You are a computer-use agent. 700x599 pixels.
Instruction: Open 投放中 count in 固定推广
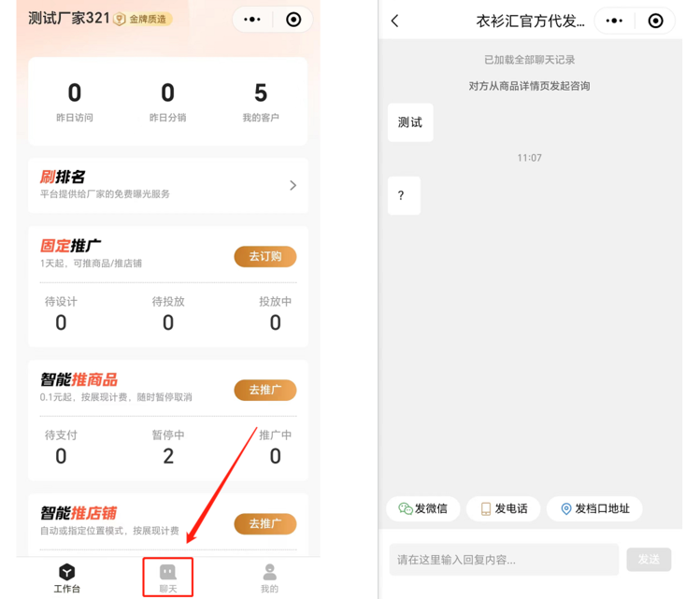click(x=276, y=314)
